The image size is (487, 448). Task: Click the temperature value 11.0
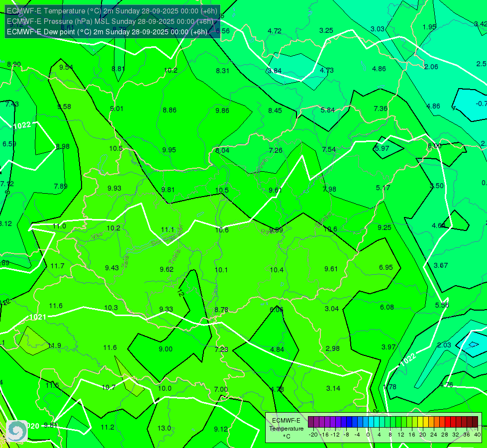click(x=59, y=226)
